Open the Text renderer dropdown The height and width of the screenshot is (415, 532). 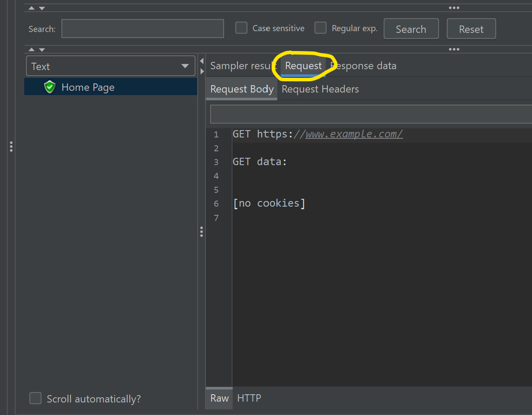(x=111, y=66)
